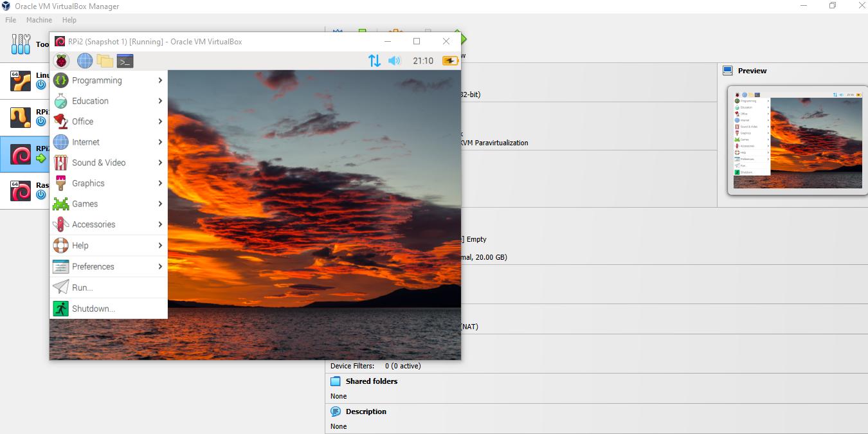The image size is (868, 434).
Task: Click the battery power indicator
Action: [449, 60]
